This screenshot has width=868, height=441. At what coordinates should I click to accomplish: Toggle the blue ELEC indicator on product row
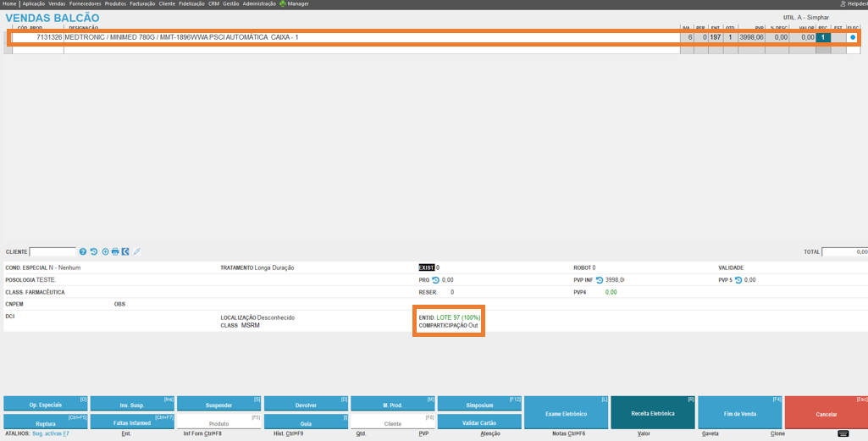coord(853,37)
